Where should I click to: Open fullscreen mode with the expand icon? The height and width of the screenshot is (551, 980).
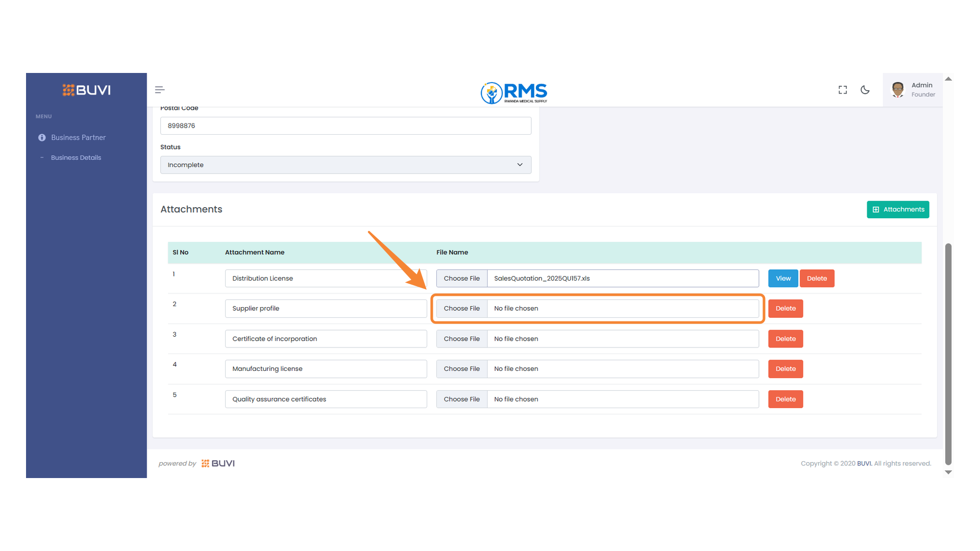[842, 89]
